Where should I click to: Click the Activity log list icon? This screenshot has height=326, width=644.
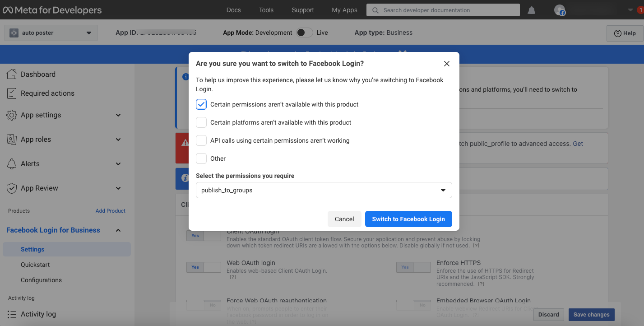[x=12, y=314]
